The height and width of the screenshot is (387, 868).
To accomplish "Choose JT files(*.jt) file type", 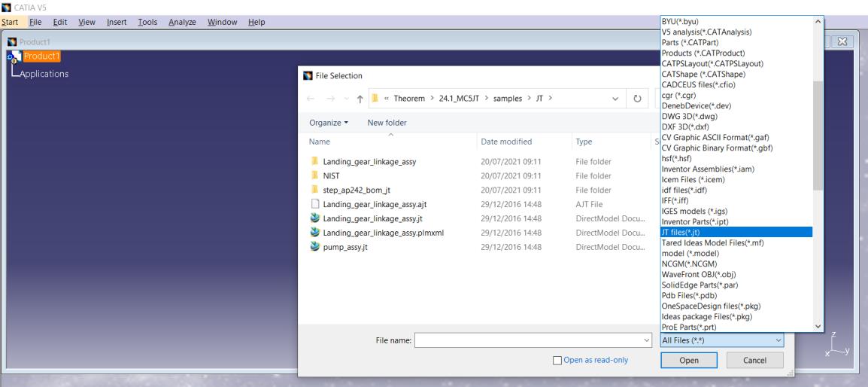I will coord(737,232).
